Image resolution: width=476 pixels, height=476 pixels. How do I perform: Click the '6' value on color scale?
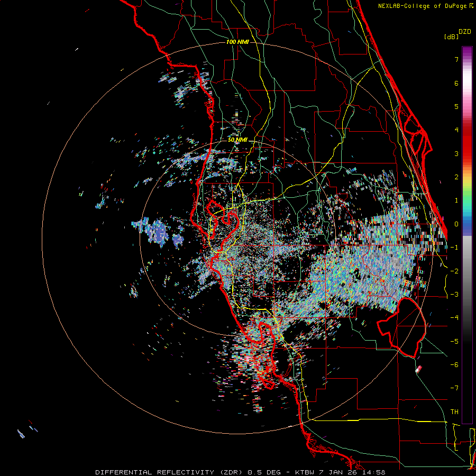point(456,83)
